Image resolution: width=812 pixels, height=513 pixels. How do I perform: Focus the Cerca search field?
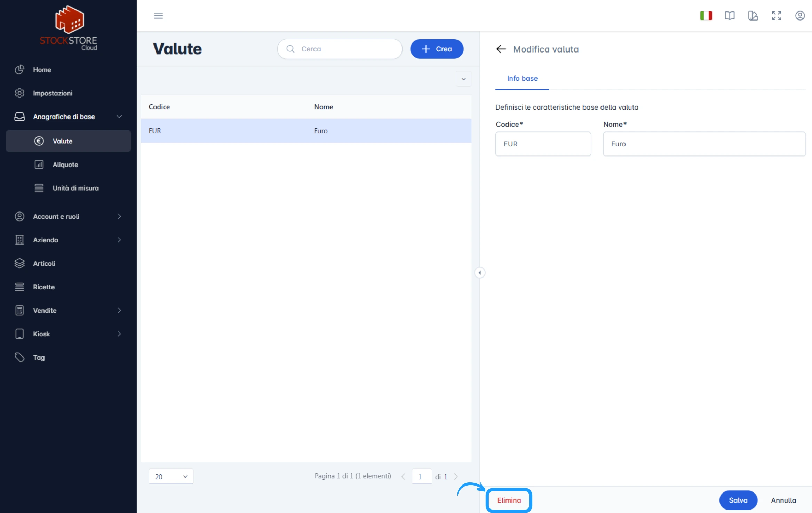(340, 49)
